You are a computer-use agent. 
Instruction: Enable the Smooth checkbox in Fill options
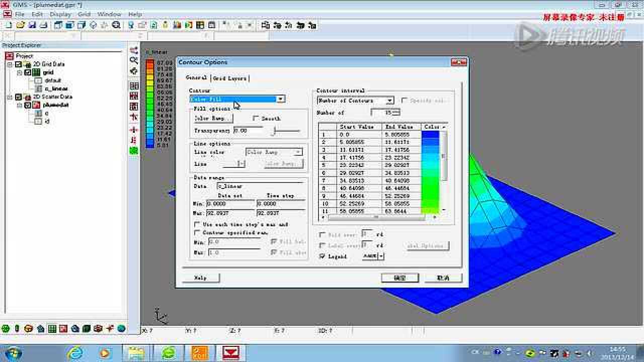[256, 119]
